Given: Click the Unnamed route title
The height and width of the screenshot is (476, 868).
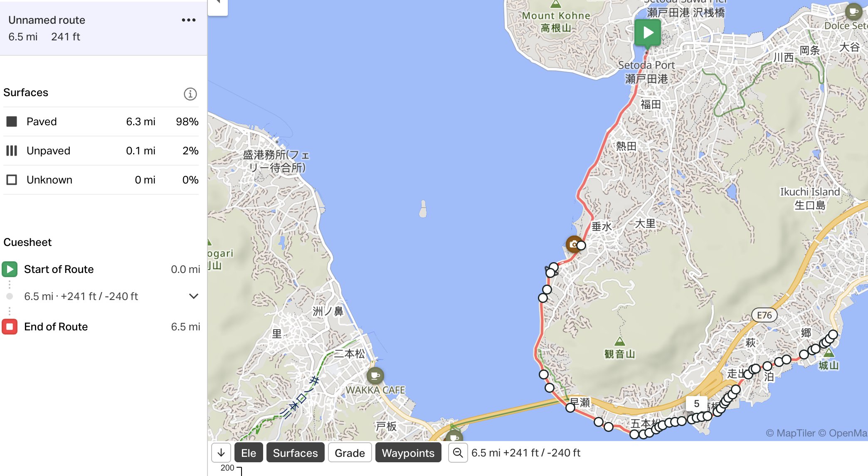Looking at the screenshot, I should click(47, 20).
